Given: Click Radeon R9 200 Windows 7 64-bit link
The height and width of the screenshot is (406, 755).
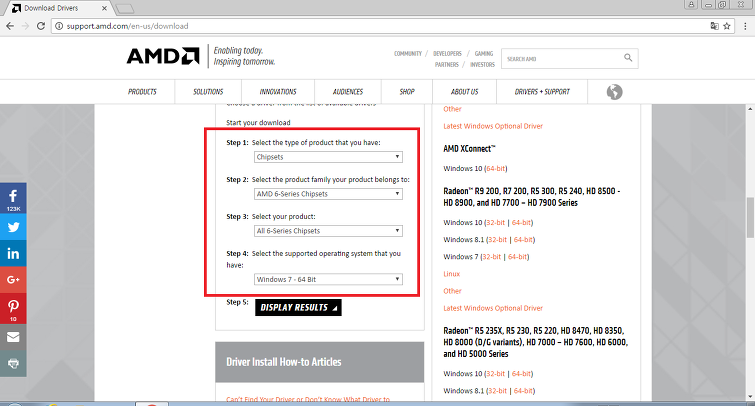Looking at the screenshot, I should [518, 257].
